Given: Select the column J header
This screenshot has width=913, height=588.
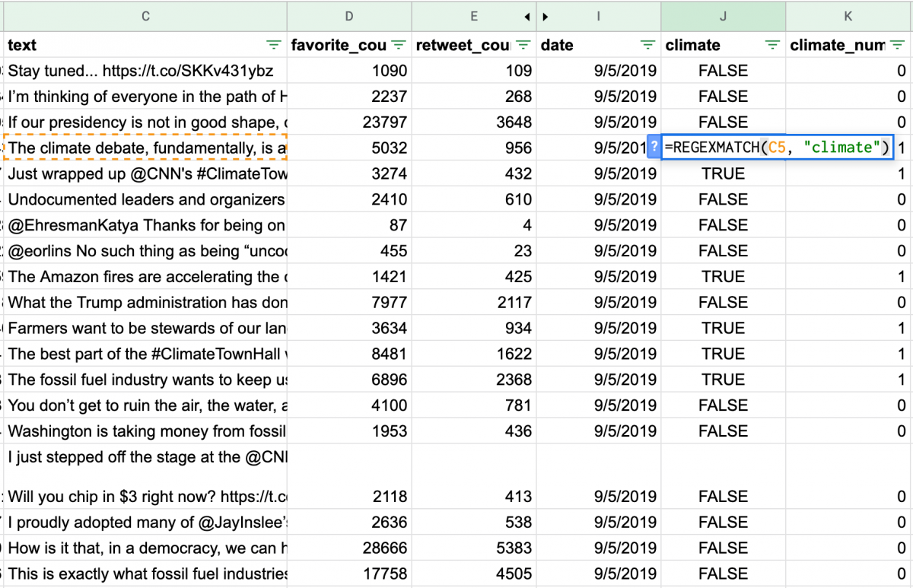Looking at the screenshot, I should point(723,16).
